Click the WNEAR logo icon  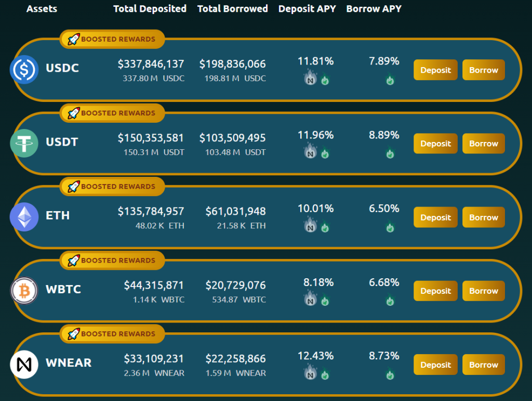pos(24,364)
